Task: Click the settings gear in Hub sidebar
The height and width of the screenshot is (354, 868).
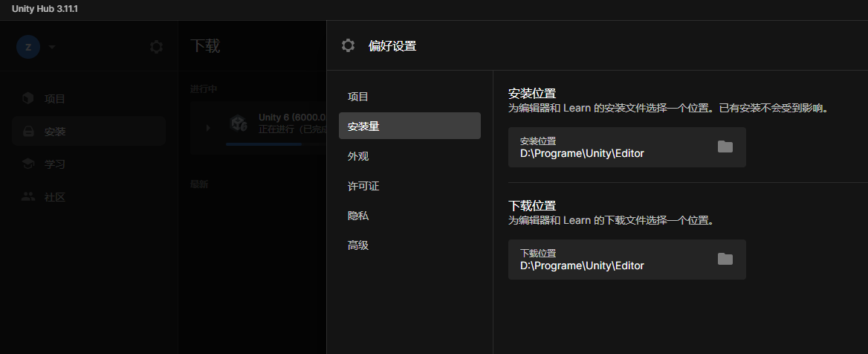Action: click(x=157, y=47)
